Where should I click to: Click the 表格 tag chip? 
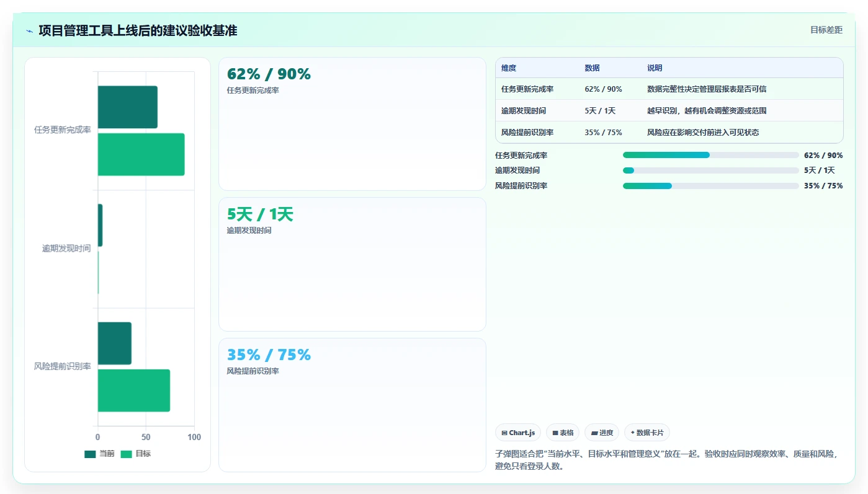click(563, 433)
